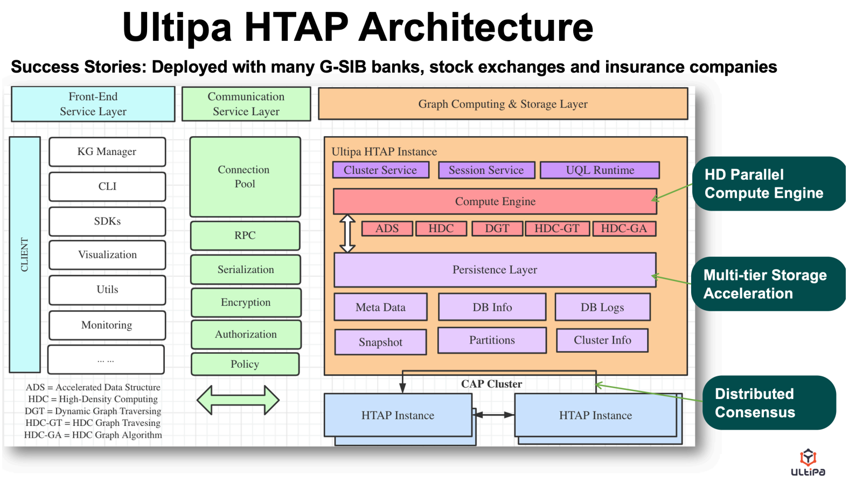Select the DB Logs box
This screenshot has height=504, width=856.
click(x=602, y=307)
